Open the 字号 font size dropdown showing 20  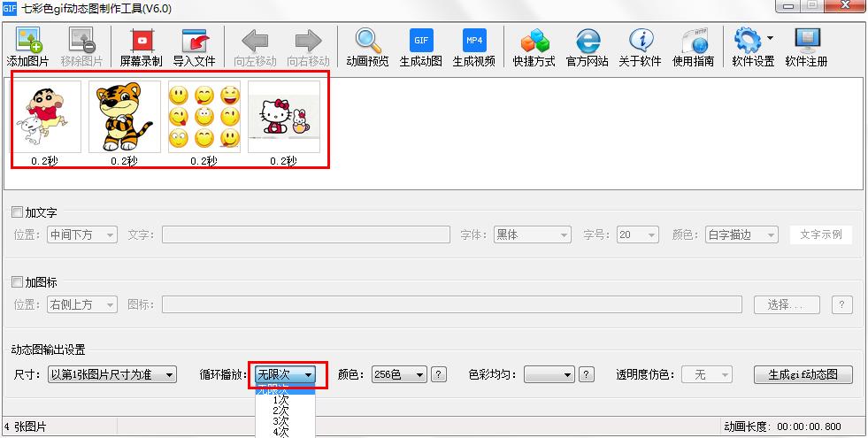click(638, 234)
